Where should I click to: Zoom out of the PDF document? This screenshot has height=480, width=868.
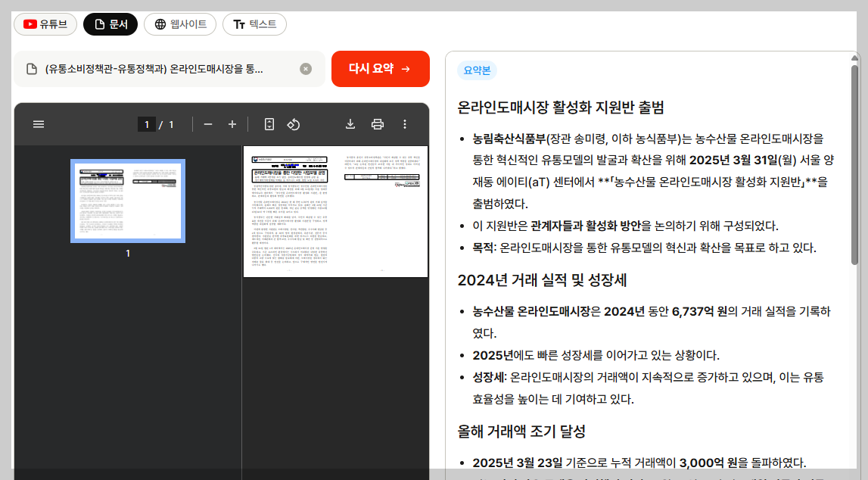click(x=208, y=123)
